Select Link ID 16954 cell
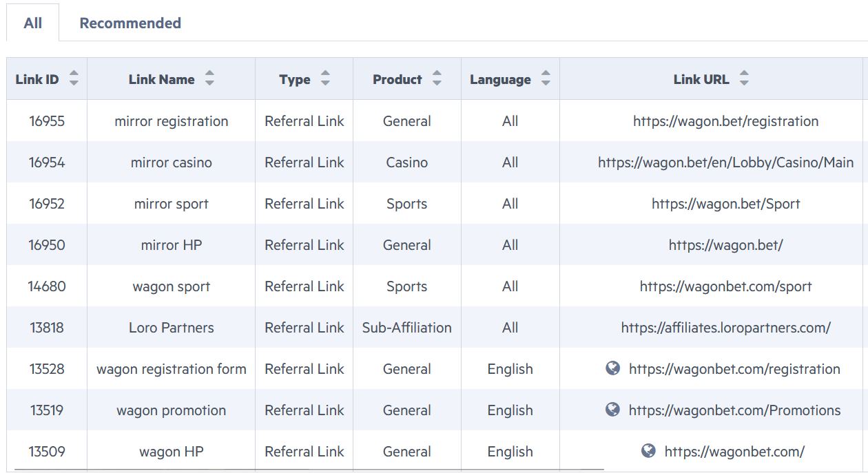Image resolution: width=868 pixels, height=473 pixels. click(47, 162)
